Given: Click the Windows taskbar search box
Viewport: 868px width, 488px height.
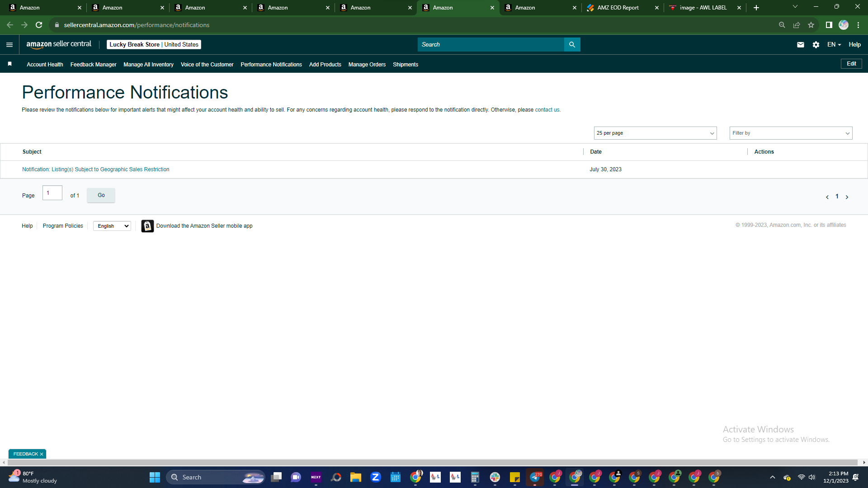Looking at the screenshot, I should pyautogui.click(x=216, y=477).
